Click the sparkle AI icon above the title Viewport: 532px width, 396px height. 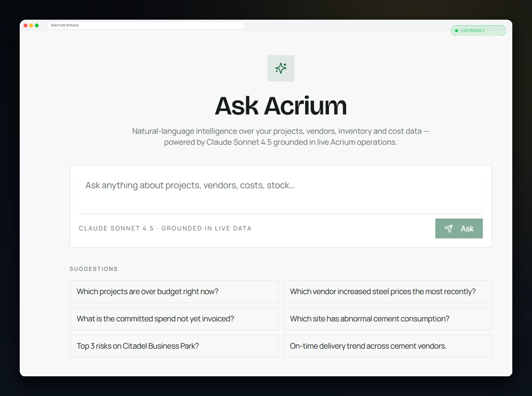tap(281, 68)
